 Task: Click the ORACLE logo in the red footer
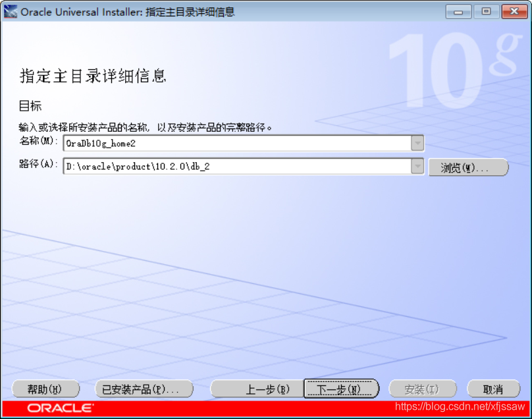(61, 408)
